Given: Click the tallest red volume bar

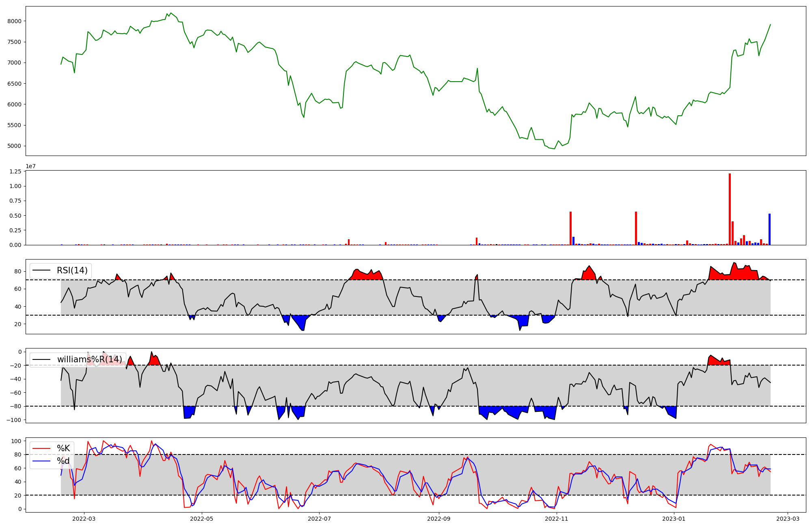Looking at the screenshot, I should pos(730,209).
